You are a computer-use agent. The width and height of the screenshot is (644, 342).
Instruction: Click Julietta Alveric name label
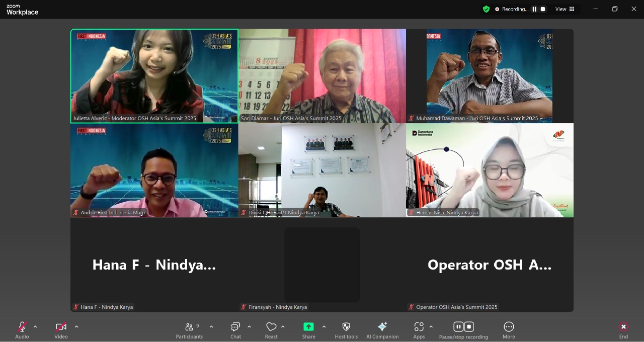134,119
